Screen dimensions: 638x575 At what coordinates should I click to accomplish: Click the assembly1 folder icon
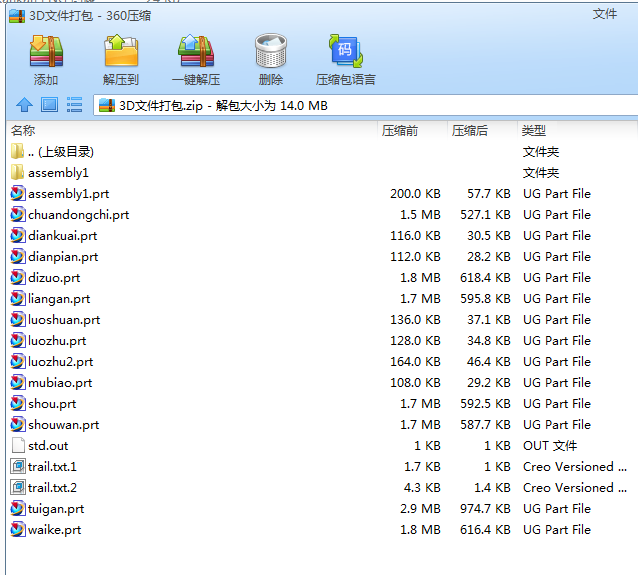pos(17,172)
